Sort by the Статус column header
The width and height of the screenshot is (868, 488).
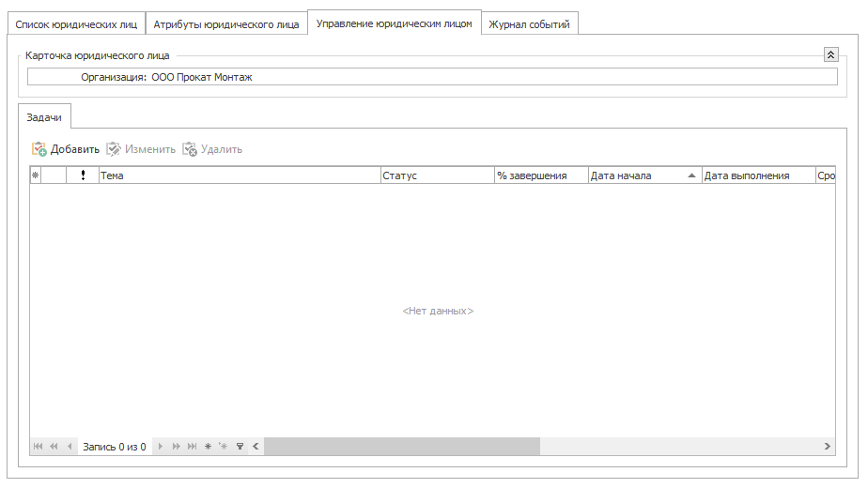[438, 175]
